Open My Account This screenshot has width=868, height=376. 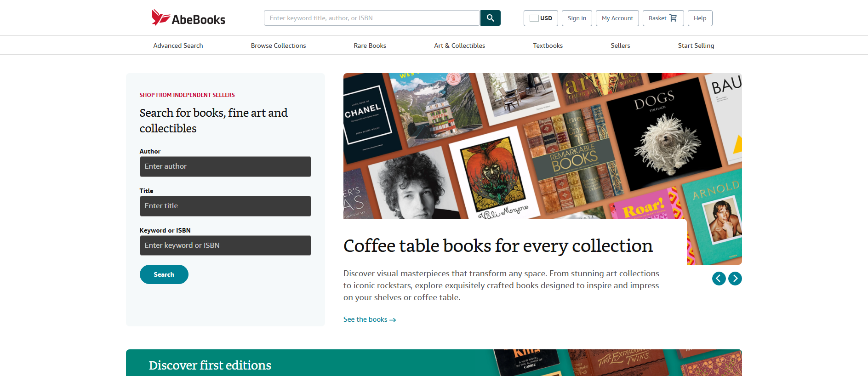pos(617,18)
